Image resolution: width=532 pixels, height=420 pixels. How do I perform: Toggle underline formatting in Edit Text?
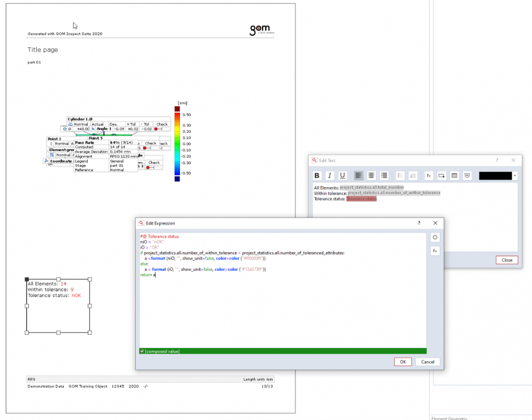tap(342, 175)
